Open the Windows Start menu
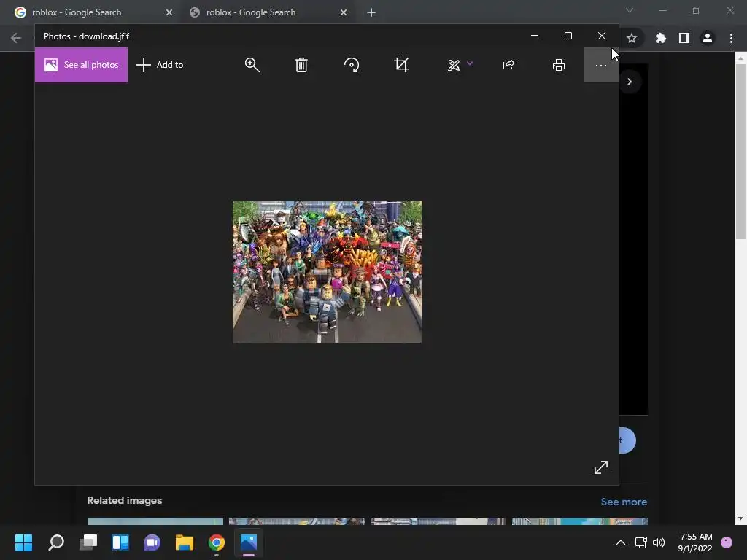This screenshot has width=747, height=560. (23, 542)
